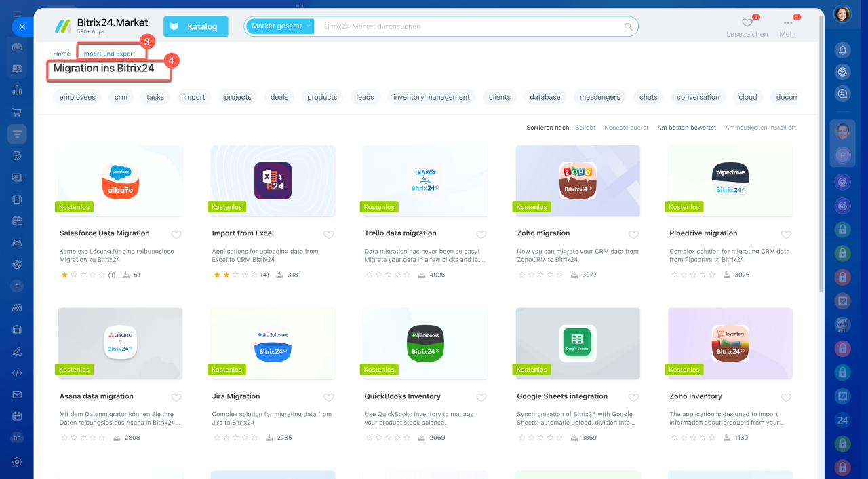Screen dimensions: 868x479
Task: Favorite Google Sheets integration with the heart
Action: tap(634, 398)
